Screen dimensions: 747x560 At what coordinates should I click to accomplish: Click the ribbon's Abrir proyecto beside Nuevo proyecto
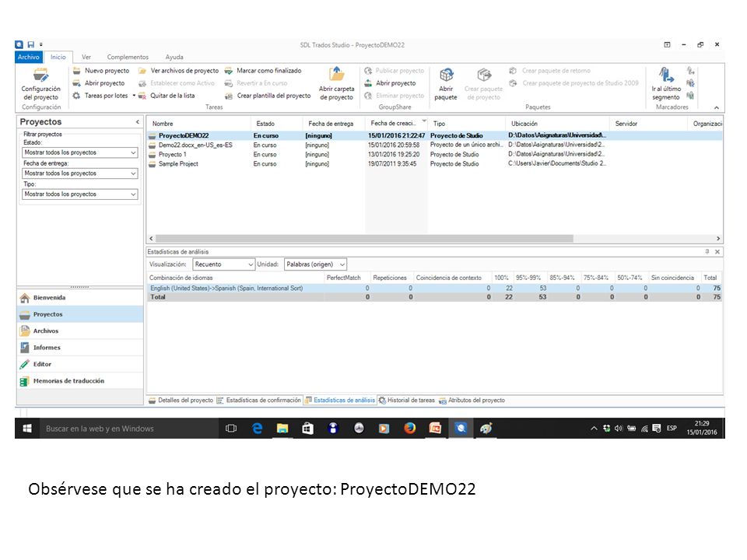99,83
